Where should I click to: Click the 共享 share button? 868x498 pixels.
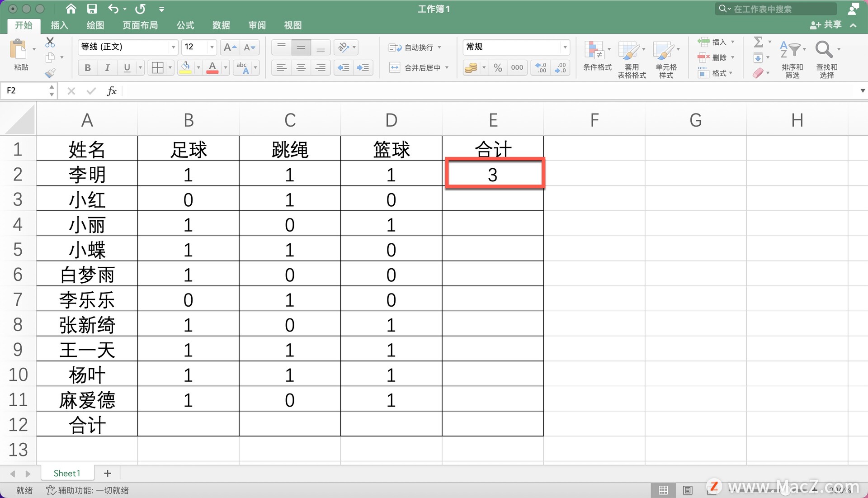click(826, 25)
